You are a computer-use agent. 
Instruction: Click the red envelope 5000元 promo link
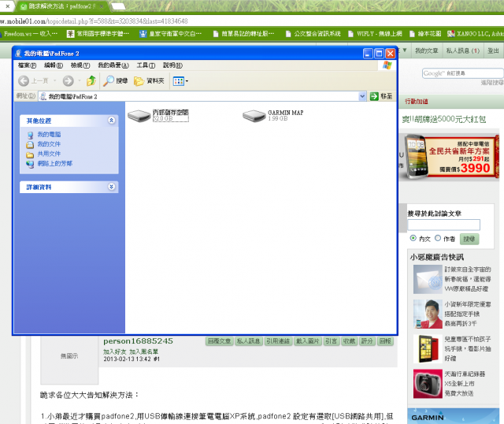click(x=444, y=119)
